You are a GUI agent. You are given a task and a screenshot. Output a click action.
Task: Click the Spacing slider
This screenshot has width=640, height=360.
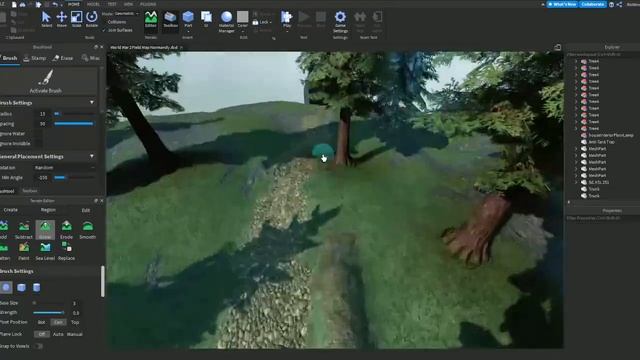(x=74, y=124)
